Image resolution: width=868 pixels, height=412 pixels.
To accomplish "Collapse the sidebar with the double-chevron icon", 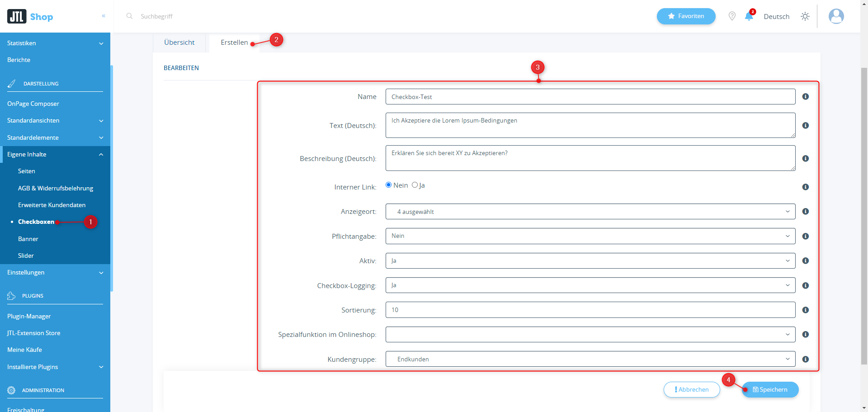I will pos(104,16).
